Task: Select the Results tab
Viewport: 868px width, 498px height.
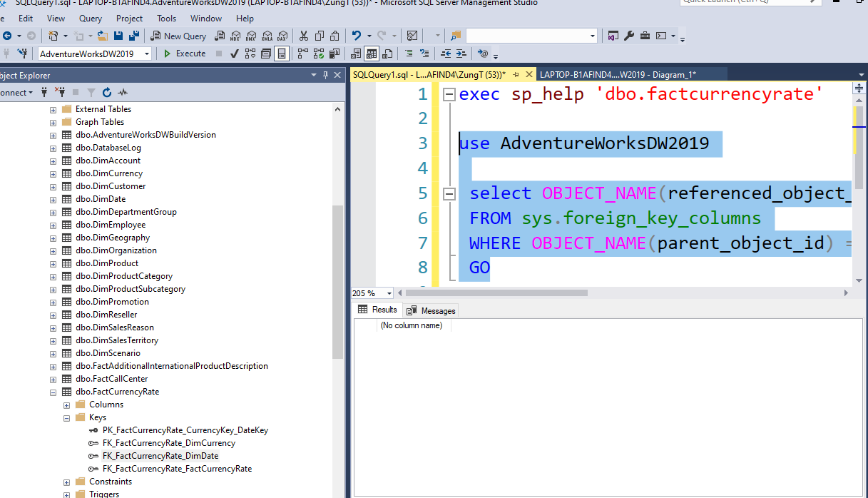Action: click(378, 310)
